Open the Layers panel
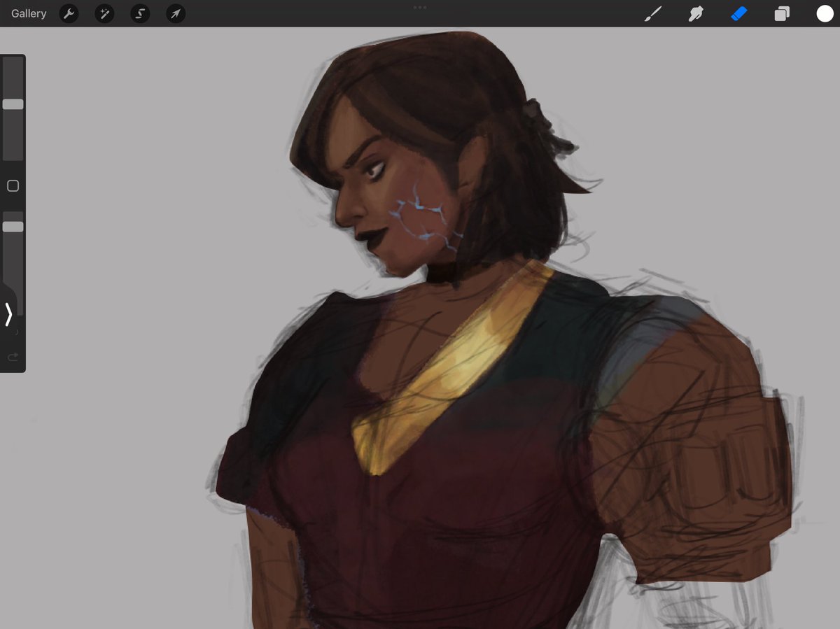This screenshot has height=629, width=840. (x=782, y=13)
